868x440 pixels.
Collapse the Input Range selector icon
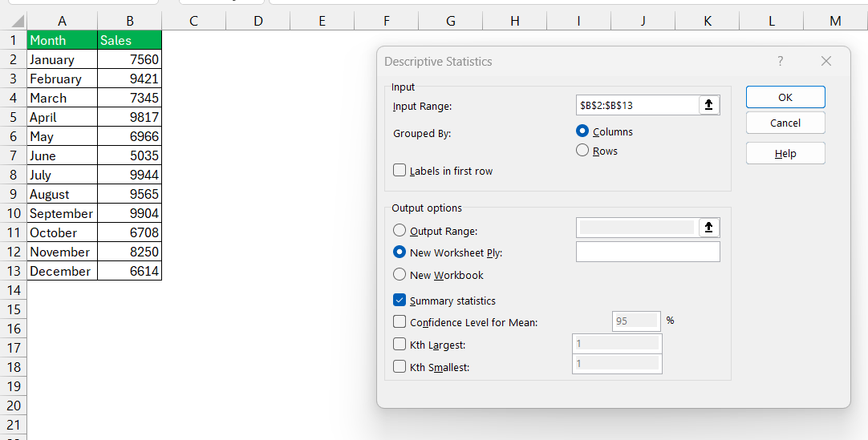(708, 105)
